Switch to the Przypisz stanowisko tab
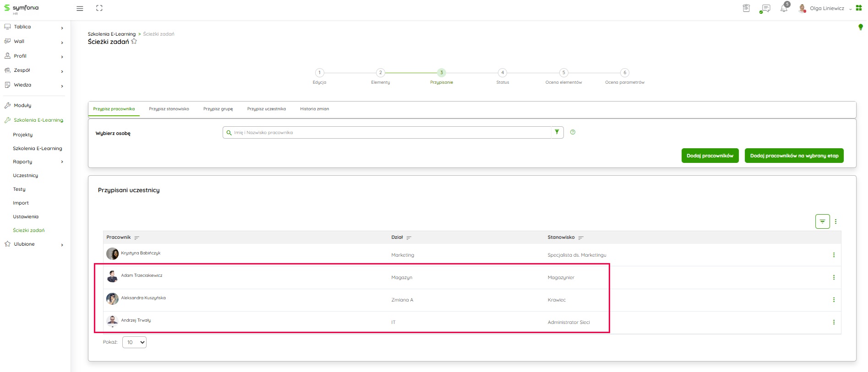The image size is (868, 372). tap(169, 109)
